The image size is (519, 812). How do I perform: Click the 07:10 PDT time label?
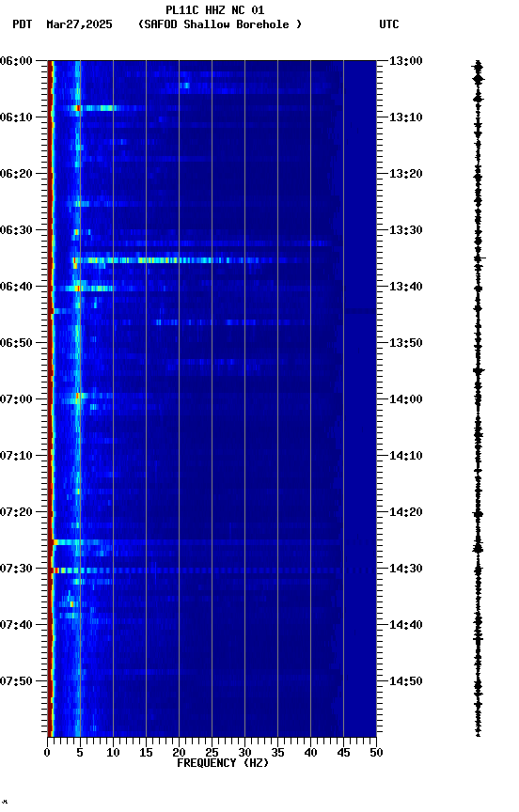pyautogui.click(x=16, y=456)
